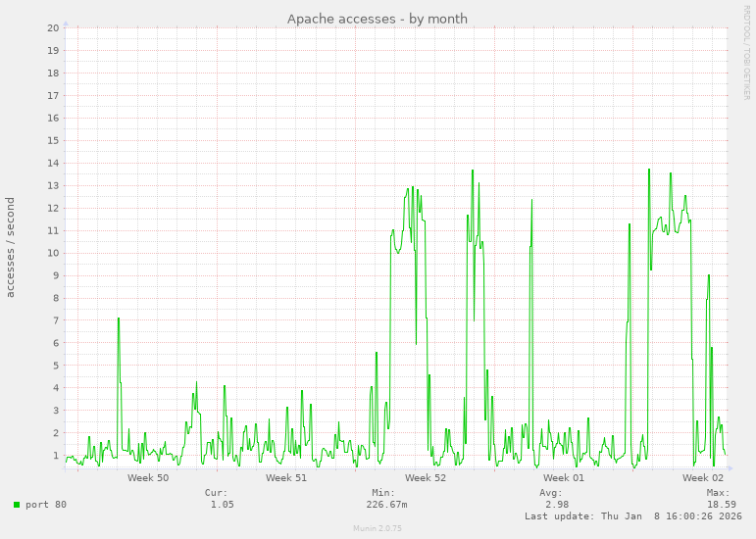This screenshot has height=539, width=756.
Task: Click the y-axis label 7
Action: pos(56,320)
